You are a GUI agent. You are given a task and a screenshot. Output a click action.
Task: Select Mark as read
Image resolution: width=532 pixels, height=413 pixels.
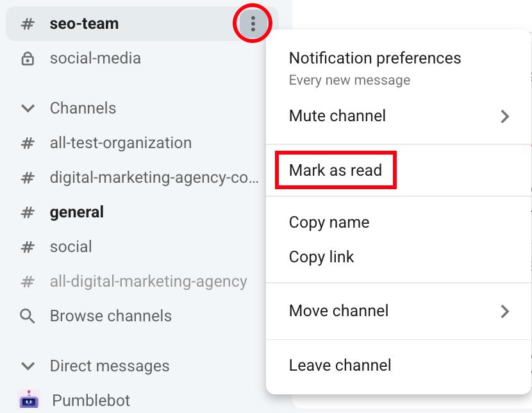click(x=335, y=171)
